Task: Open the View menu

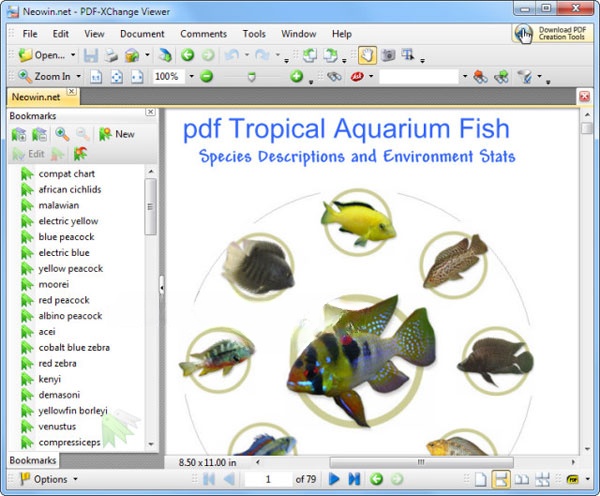Action: pyautogui.click(x=94, y=34)
